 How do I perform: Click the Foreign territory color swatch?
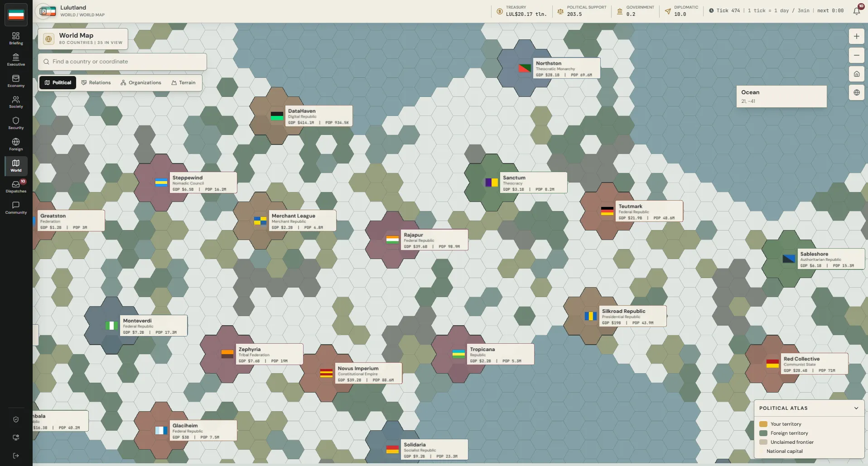[x=763, y=433]
